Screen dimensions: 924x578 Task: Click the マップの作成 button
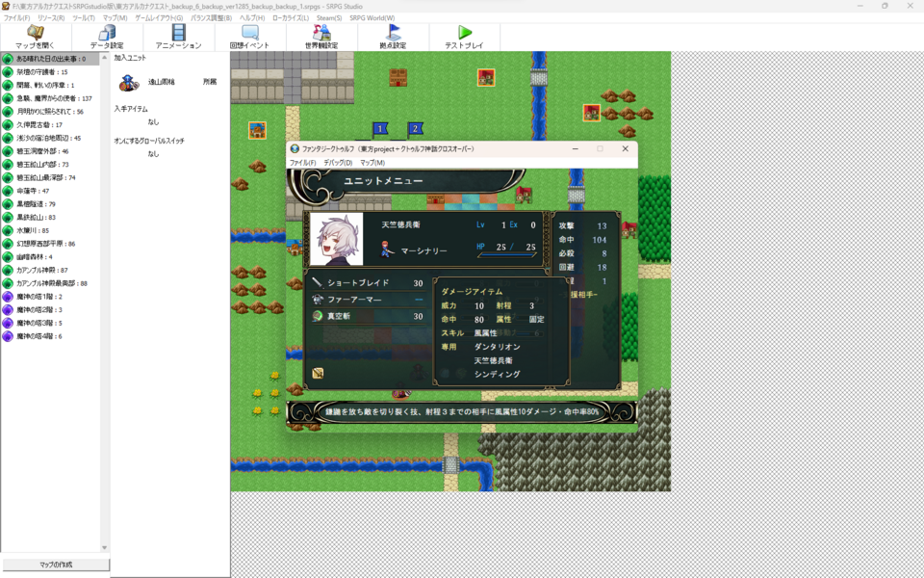click(x=56, y=565)
